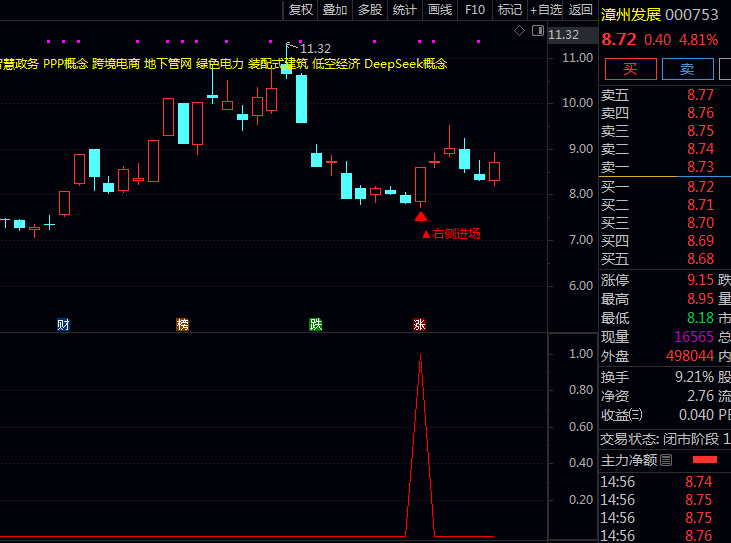731x543 pixels.
Task: Add stock via +自选 button
Action: pyautogui.click(x=545, y=10)
